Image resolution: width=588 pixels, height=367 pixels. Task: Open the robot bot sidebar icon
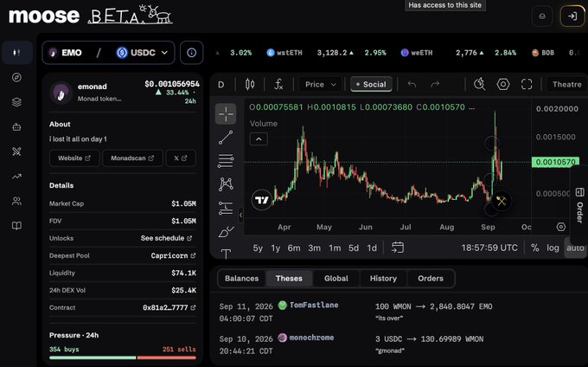(17, 127)
